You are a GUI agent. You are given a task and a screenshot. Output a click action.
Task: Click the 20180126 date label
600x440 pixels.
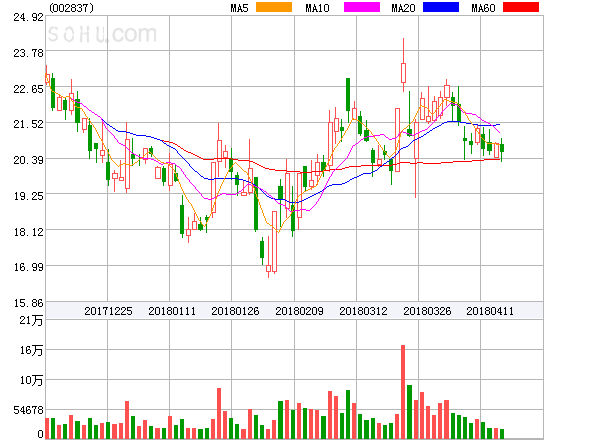235,311
